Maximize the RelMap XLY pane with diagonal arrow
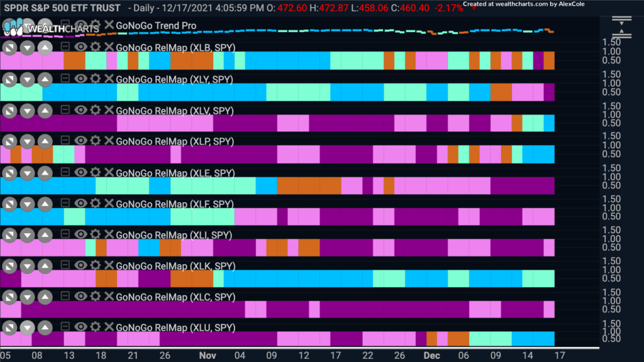This screenshot has height=362, width=644. [9, 79]
